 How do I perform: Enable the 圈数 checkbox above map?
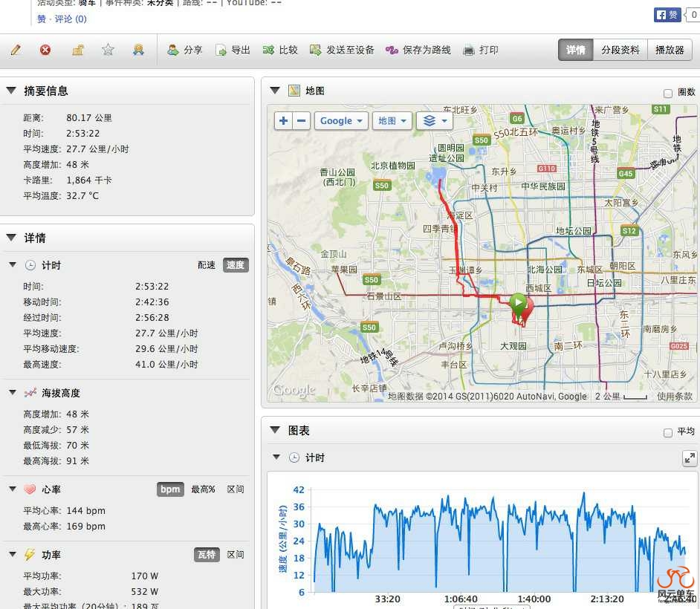tap(667, 93)
